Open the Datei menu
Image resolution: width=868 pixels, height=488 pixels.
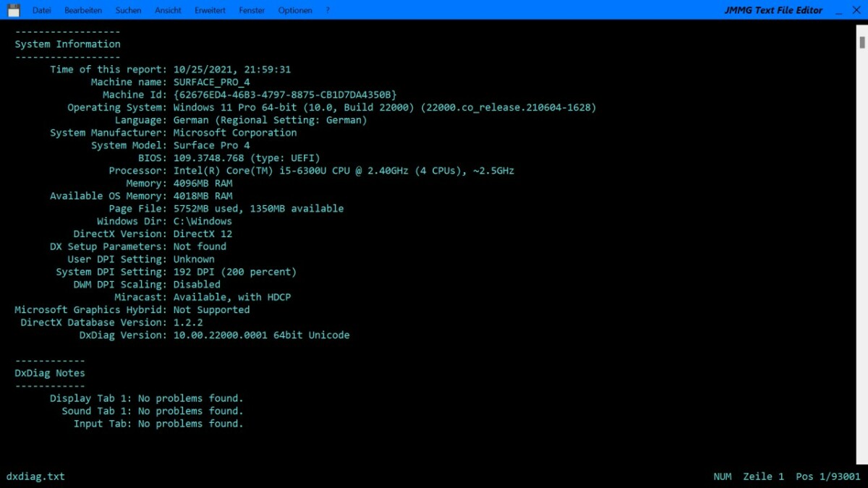41,9
